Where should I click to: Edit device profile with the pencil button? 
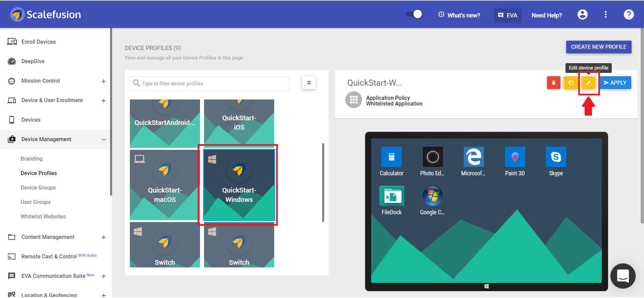(x=588, y=83)
